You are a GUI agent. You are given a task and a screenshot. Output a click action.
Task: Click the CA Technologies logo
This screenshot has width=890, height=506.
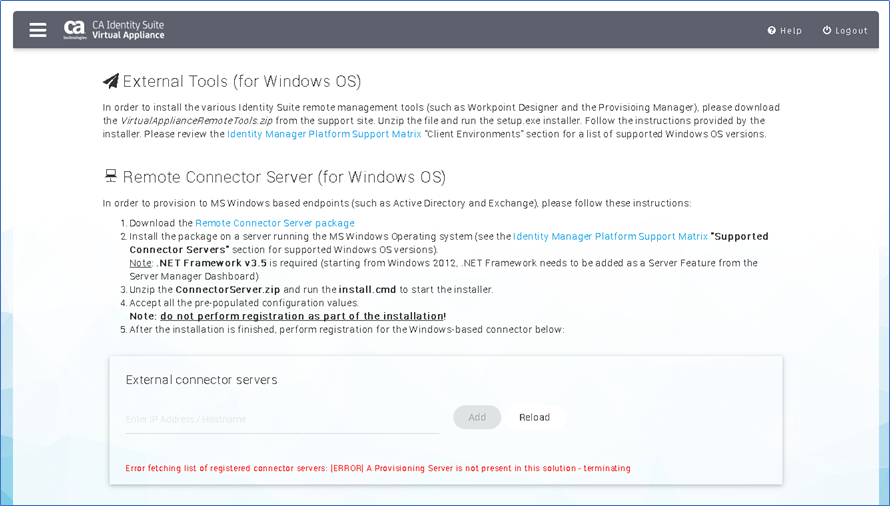pos(74,30)
